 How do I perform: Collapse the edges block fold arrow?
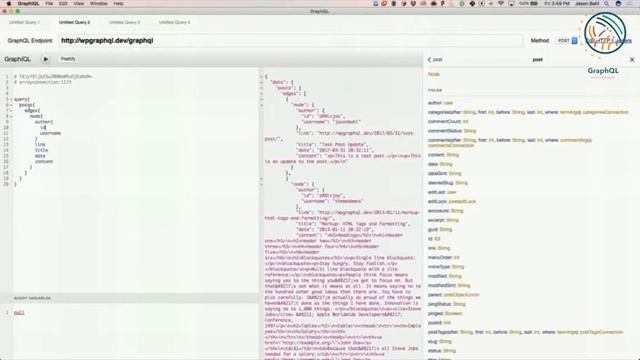point(11,111)
